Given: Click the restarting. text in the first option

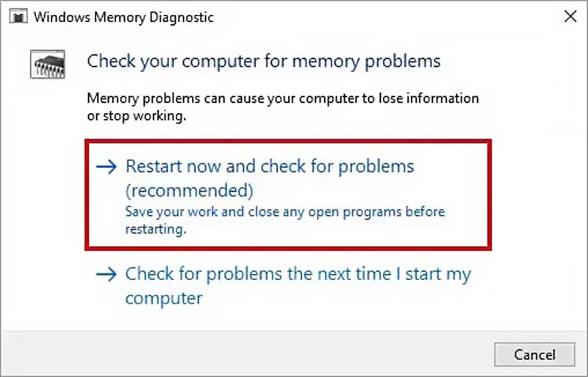Looking at the screenshot, I should tap(155, 229).
